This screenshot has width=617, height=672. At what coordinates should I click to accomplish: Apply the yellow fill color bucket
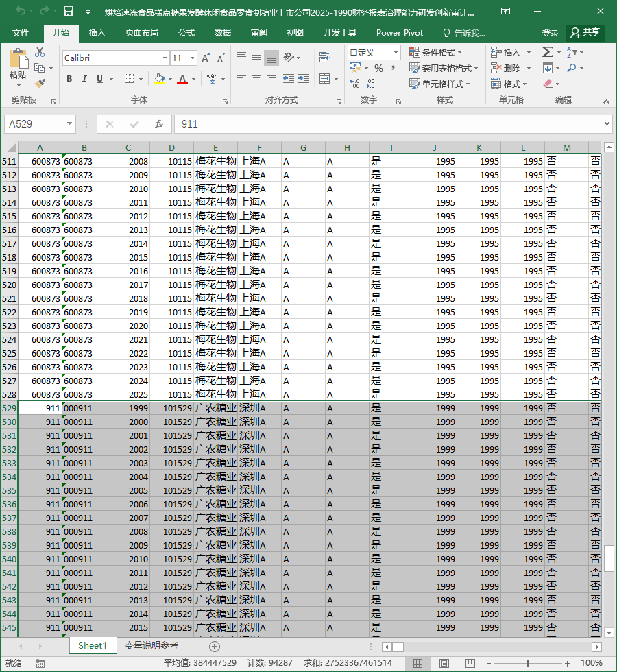(x=159, y=79)
